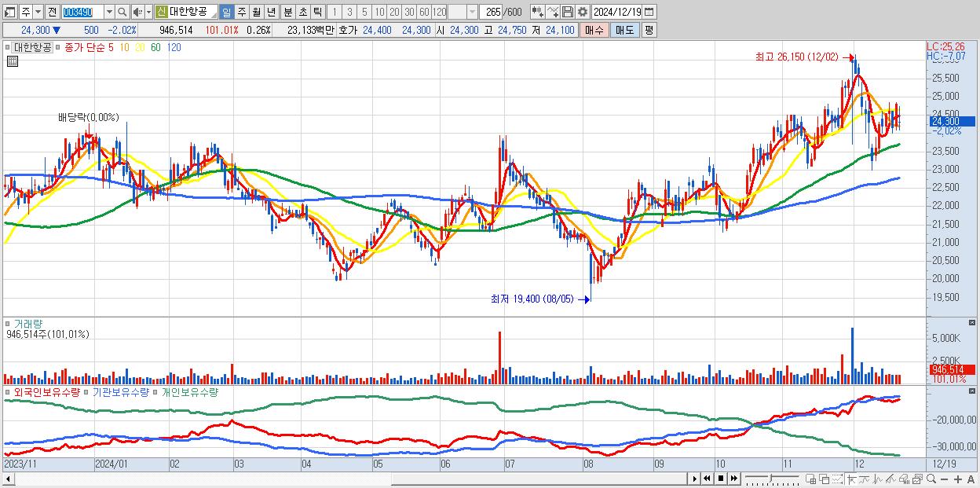Fast-forward chart with the double-right arrow button
The image size is (980, 488).
click(734, 479)
